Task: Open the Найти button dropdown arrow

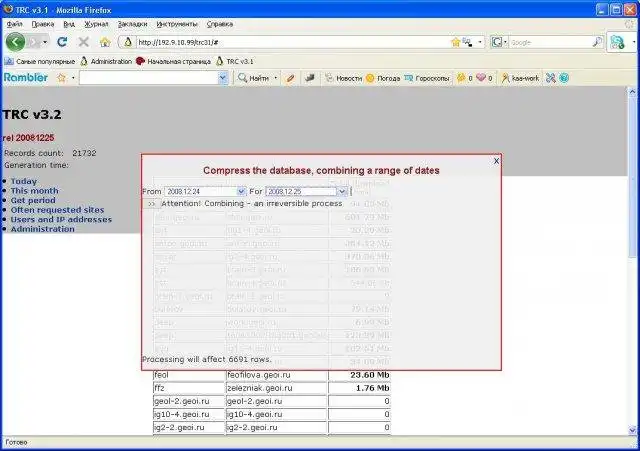Action: [x=276, y=78]
